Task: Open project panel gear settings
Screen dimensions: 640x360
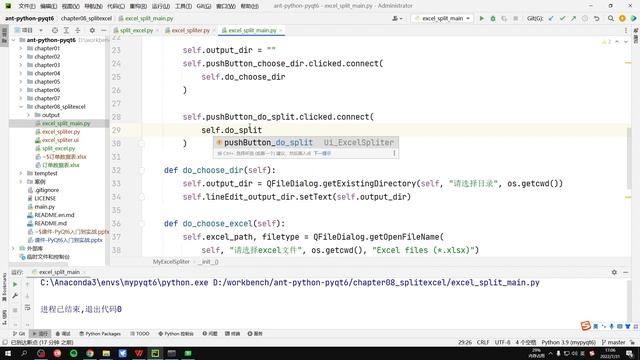Action: [x=92, y=30]
